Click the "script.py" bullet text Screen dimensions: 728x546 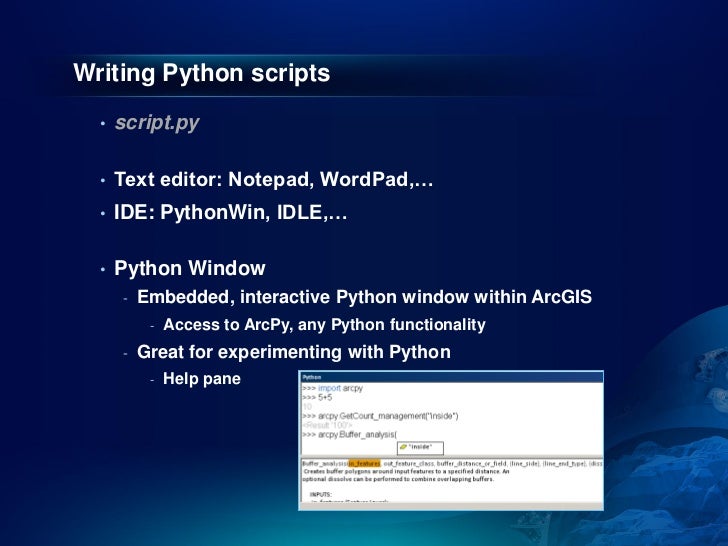(157, 123)
